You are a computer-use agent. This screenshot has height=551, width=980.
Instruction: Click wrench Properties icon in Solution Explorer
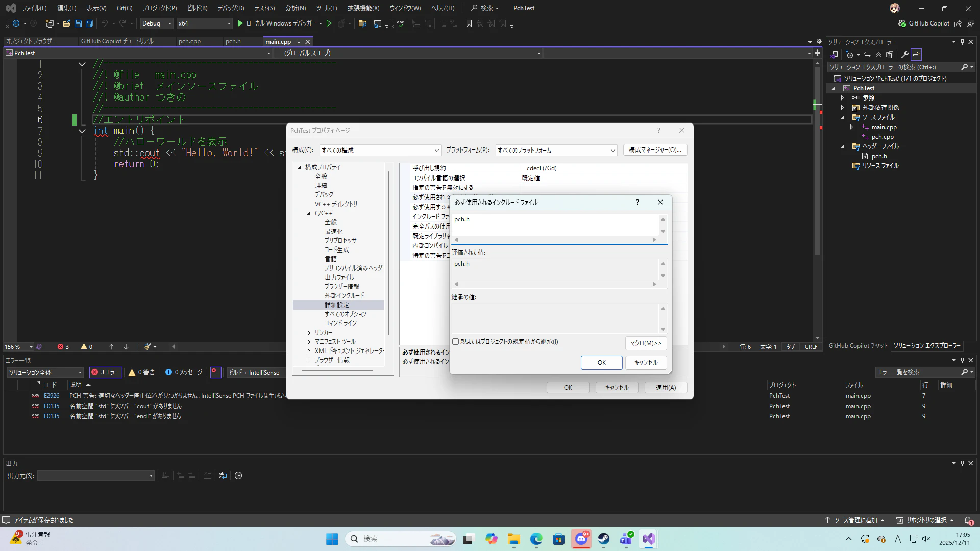904,55
